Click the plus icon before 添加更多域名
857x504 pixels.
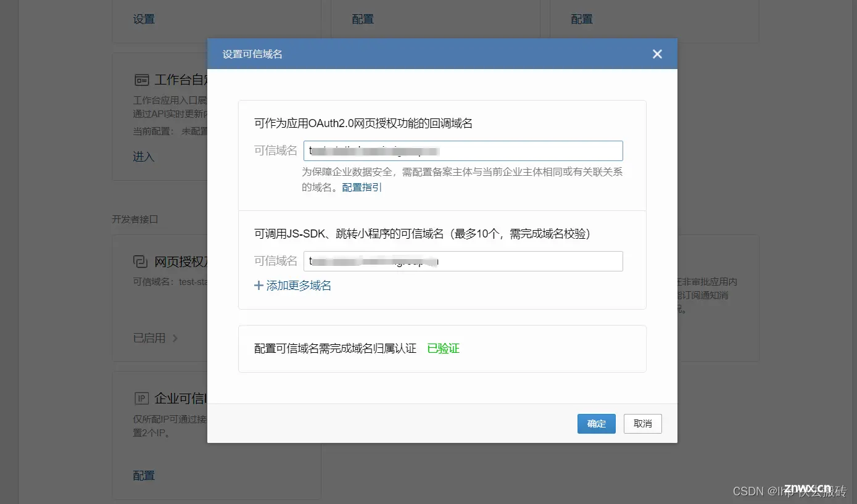click(259, 286)
